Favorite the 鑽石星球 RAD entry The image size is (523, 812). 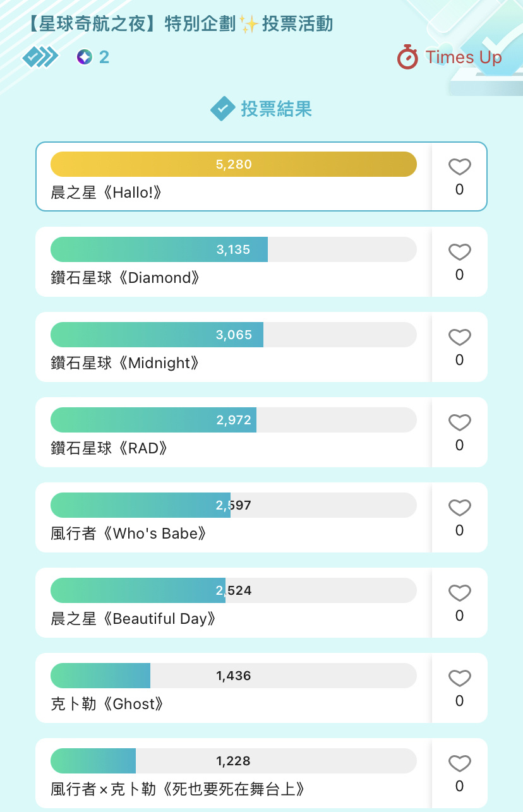(x=459, y=423)
